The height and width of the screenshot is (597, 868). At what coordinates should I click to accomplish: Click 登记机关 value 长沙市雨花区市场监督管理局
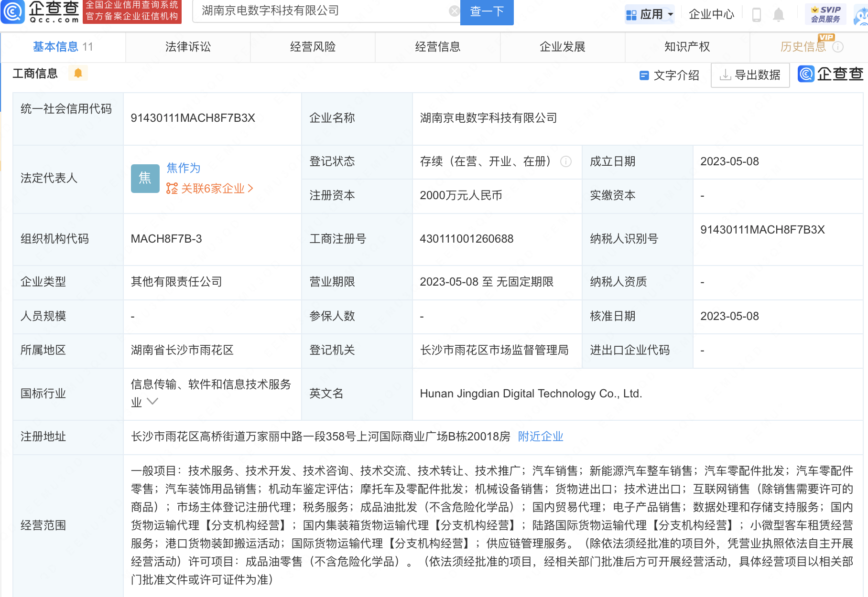pos(494,350)
